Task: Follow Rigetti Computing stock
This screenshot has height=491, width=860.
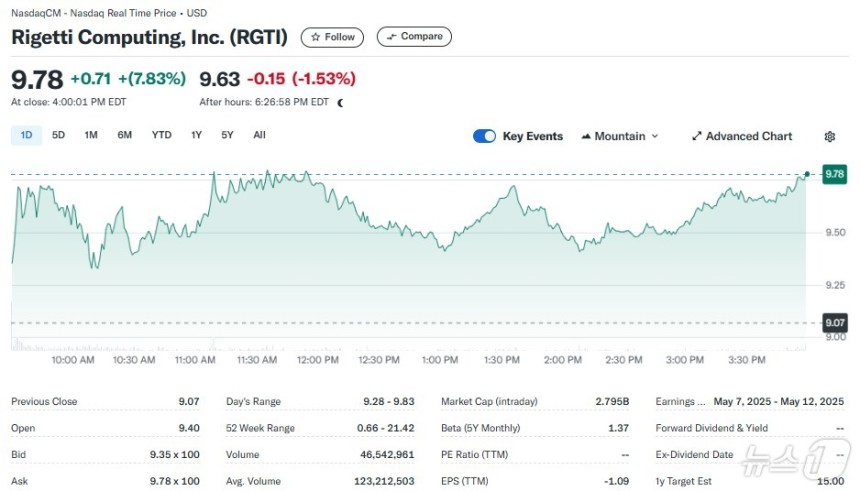Action: [332, 37]
